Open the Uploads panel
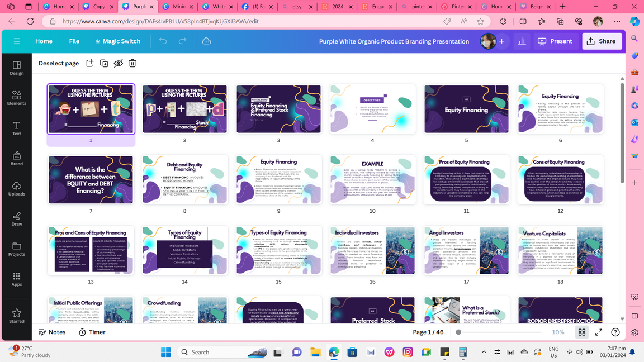644x362 pixels. pos(17,189)
